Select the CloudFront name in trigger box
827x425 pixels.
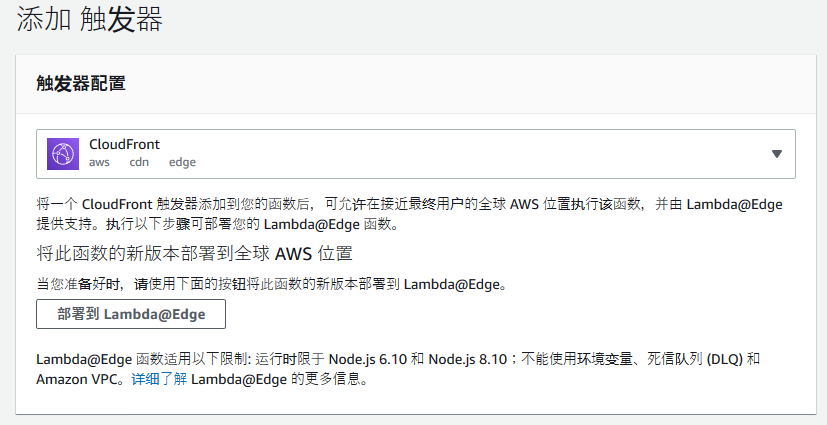click(x=124, y=144)
